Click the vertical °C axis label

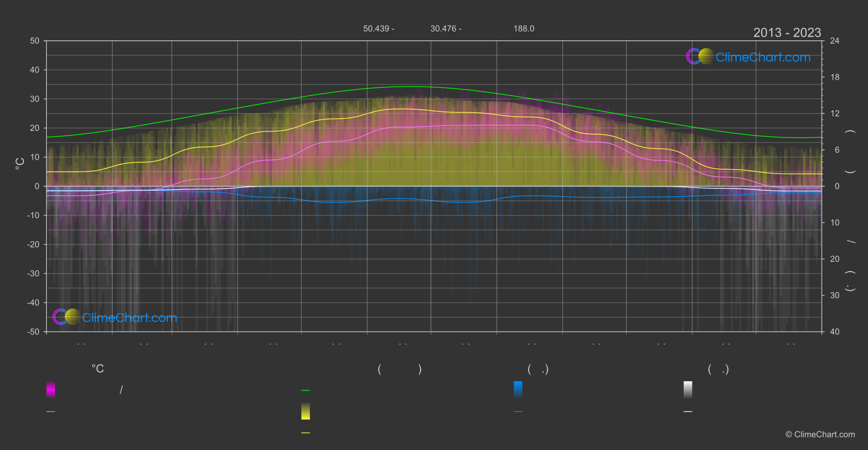click(20, 164)
